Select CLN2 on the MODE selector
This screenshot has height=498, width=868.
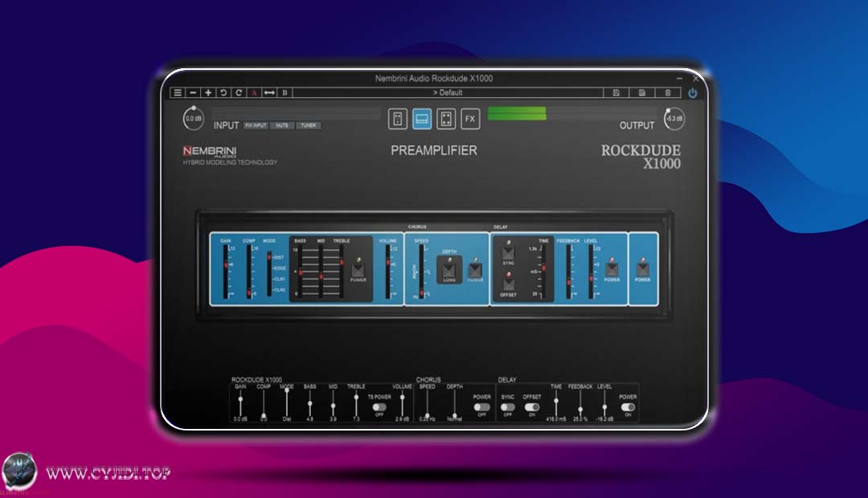coord(280,290)
